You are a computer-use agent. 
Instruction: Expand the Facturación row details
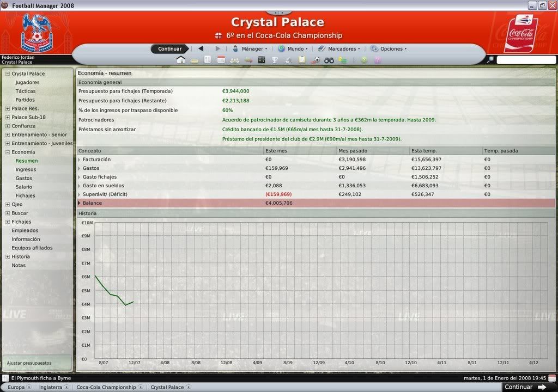pos(80,160)
